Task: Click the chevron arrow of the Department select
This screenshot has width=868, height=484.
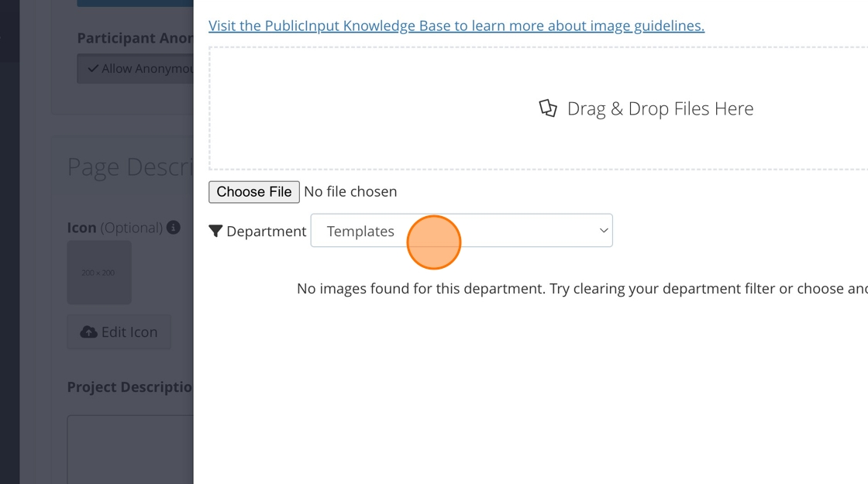Action: (604, 231)
